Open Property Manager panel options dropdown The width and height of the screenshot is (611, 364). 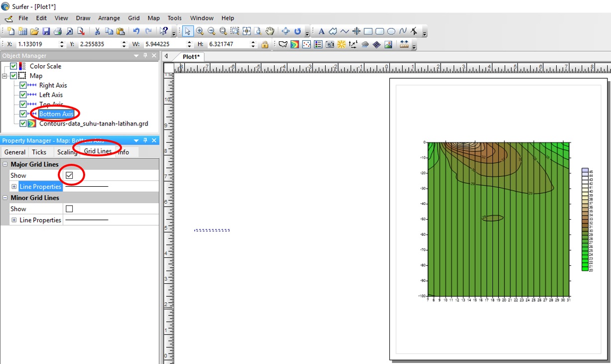[x=136, y=140]
